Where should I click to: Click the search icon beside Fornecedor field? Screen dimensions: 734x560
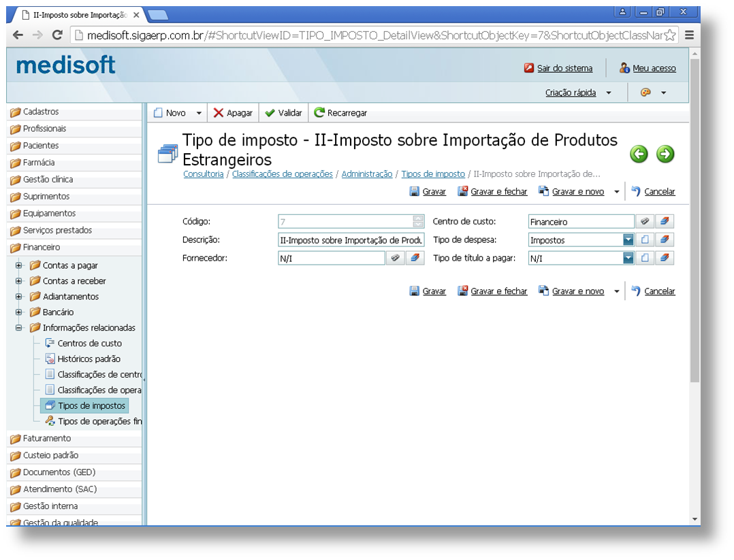[x=395, y=258]
